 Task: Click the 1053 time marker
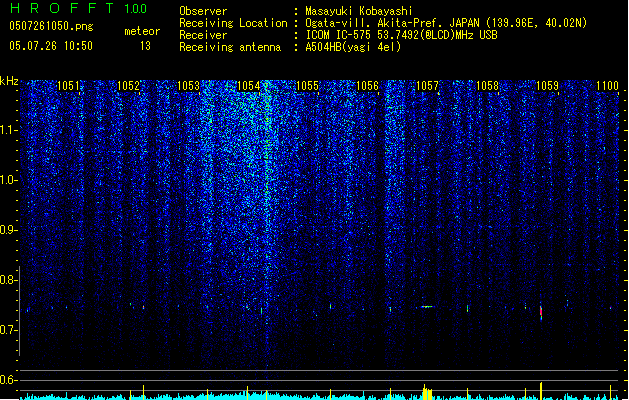point(188,86)
